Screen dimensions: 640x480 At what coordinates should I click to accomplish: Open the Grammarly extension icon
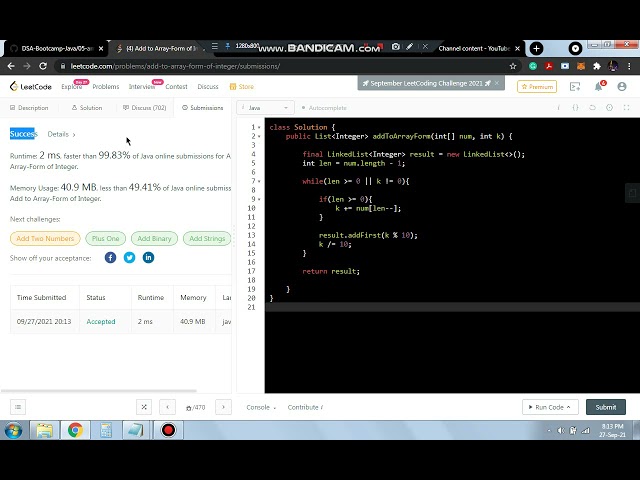tap(533, 66)
